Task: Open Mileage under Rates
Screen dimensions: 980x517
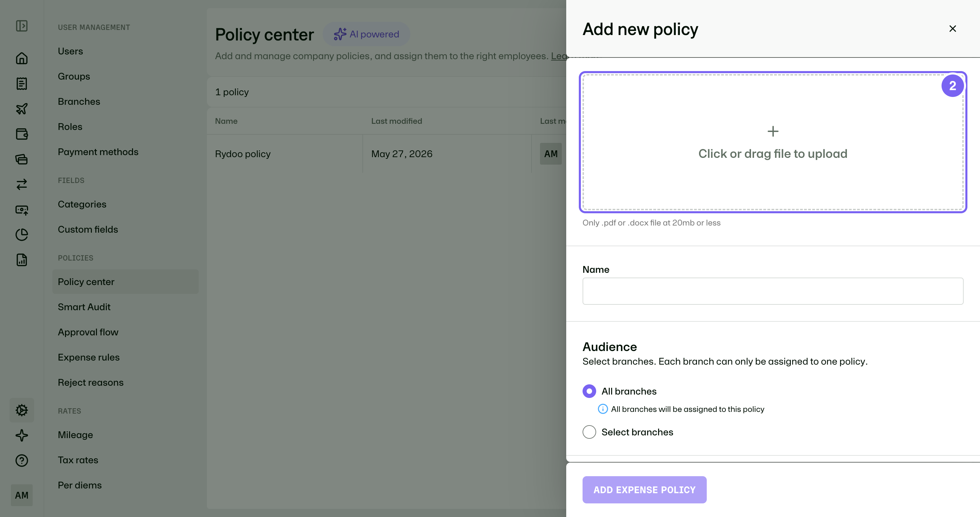Action: pyautogui.click(x=75, y=435)
